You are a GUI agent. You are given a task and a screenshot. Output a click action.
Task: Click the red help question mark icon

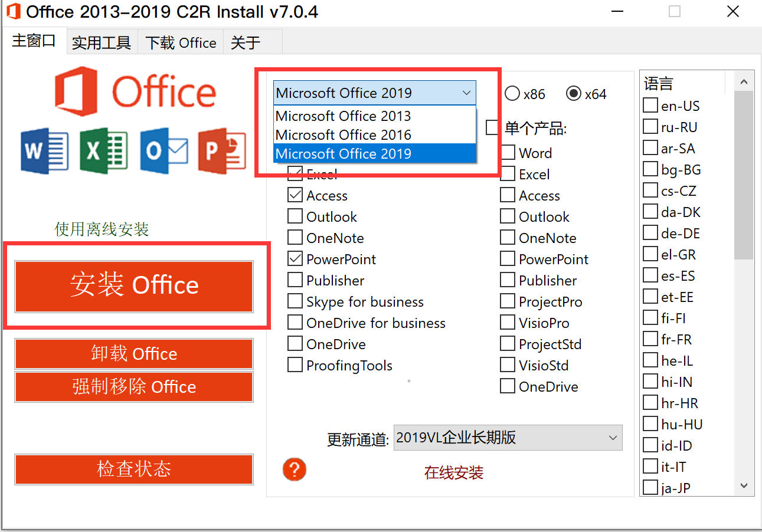pyautogui.click(x=295, y=469)
